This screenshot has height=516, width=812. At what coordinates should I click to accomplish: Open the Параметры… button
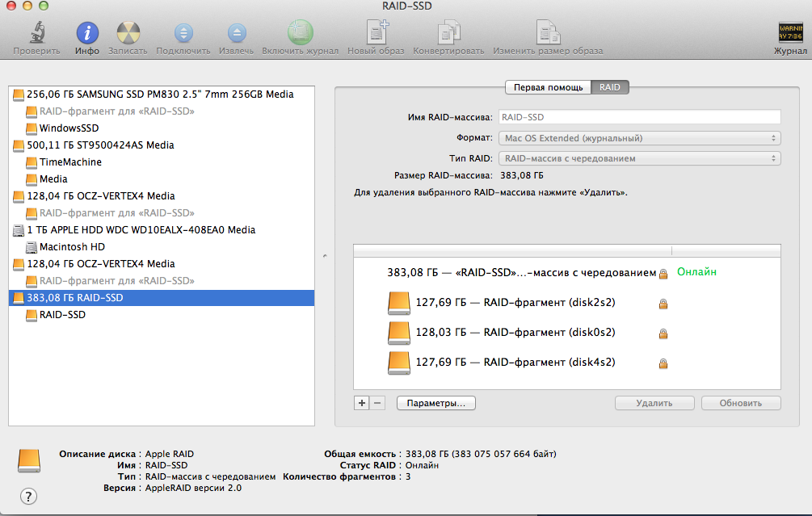(x=436, y=403)
